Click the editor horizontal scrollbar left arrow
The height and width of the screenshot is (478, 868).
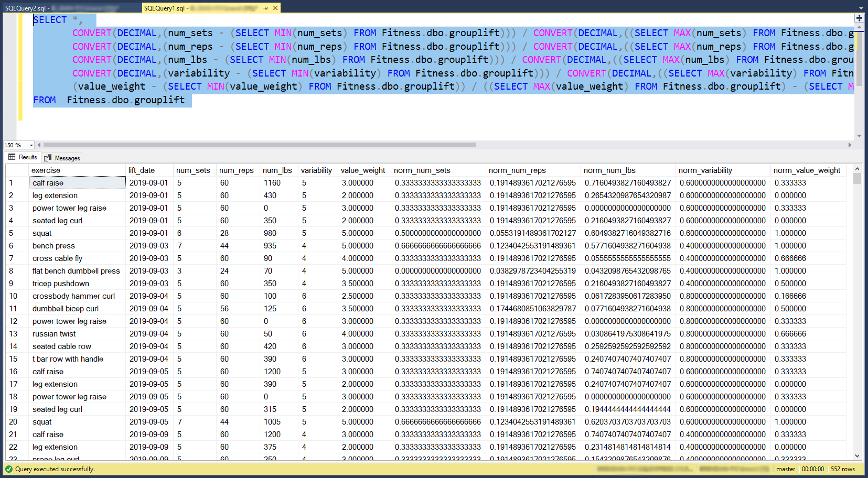pos(40,145)
